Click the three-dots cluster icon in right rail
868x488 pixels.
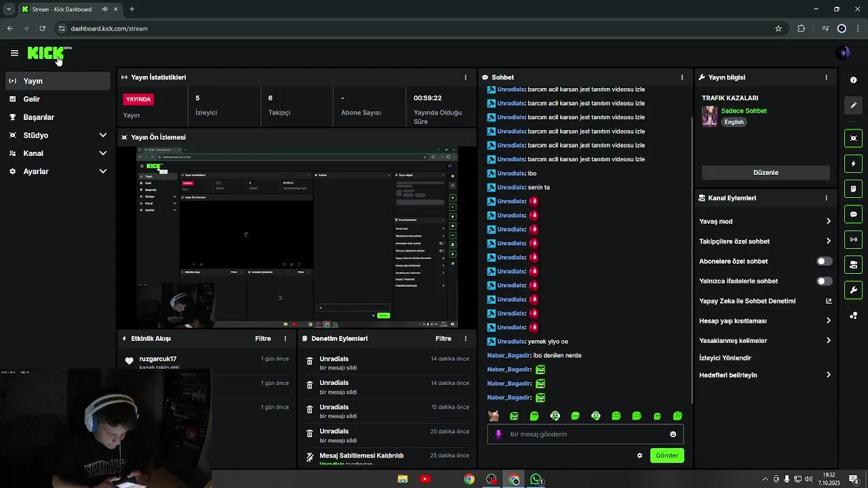click(853, 315)
